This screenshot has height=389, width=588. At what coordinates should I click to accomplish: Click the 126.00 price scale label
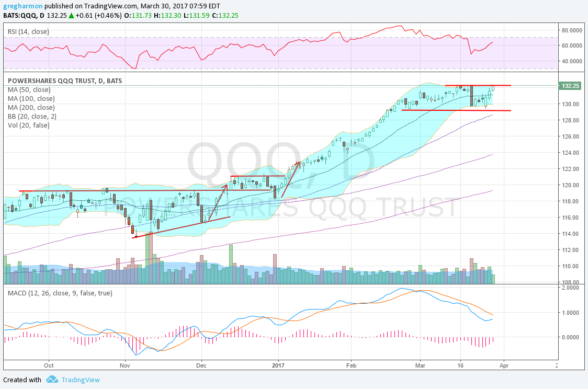pos(570,136)
